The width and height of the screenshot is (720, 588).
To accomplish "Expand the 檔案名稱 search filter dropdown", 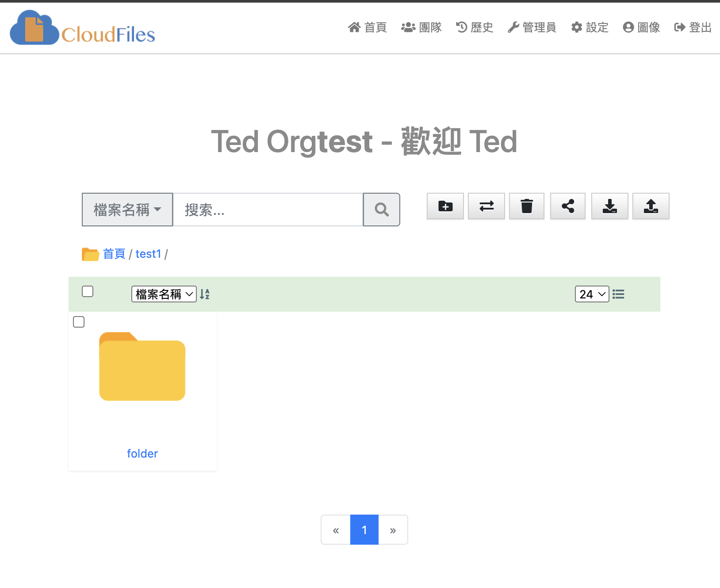I will [127, 210].
